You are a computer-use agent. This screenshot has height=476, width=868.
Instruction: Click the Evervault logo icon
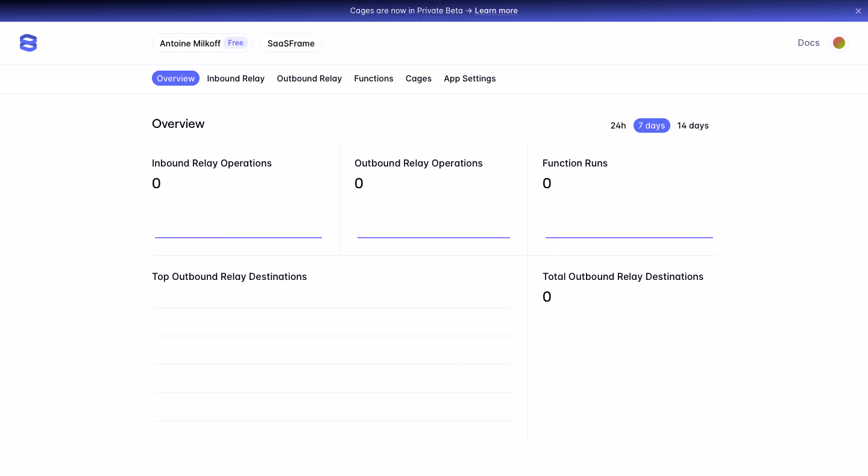pyautogui.click(x=28, y=43)
